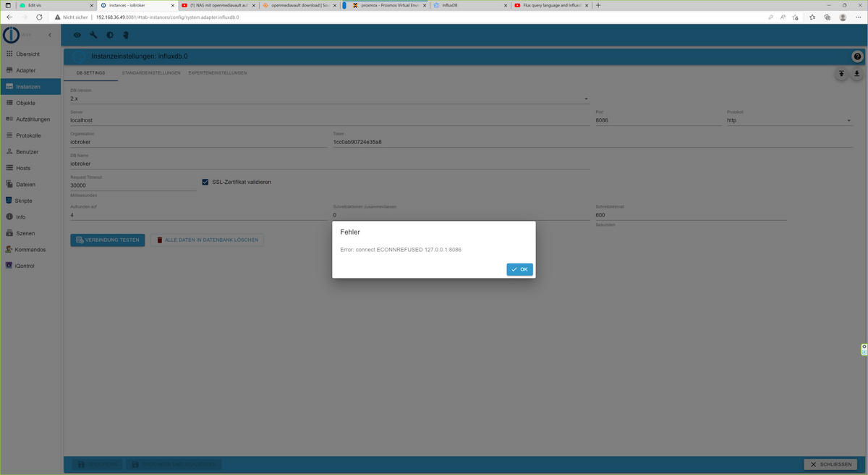Open a new browser tab
The width and height of the screenshot is (868, 475).
[x=598, y=5]
